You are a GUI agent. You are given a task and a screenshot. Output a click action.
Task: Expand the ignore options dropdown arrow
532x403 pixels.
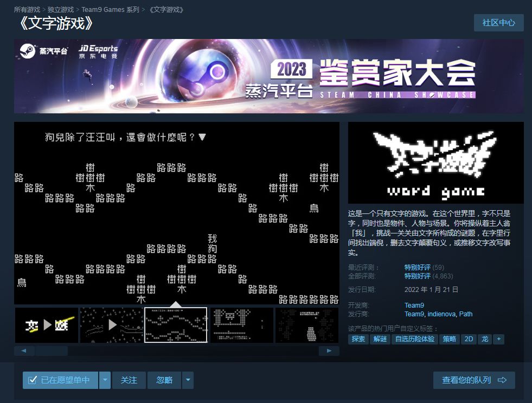tap(188, 380)
